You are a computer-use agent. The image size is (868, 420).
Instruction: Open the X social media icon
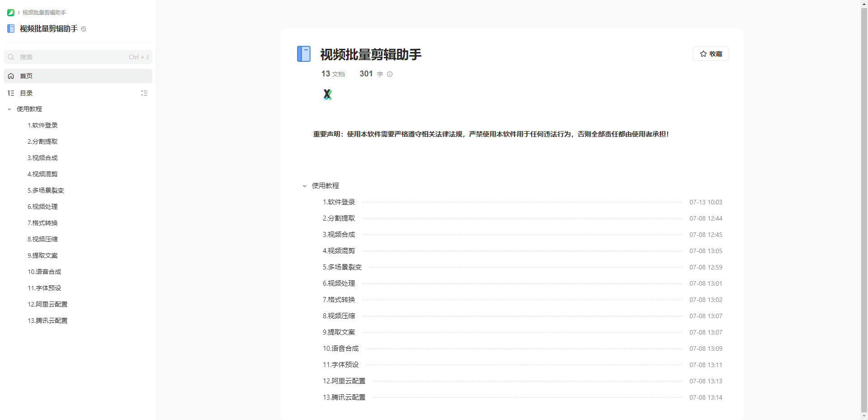click(328, 94)
